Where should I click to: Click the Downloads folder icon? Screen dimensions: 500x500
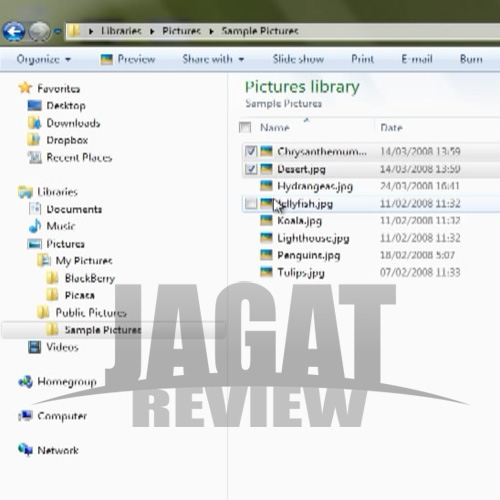point(34,123)
